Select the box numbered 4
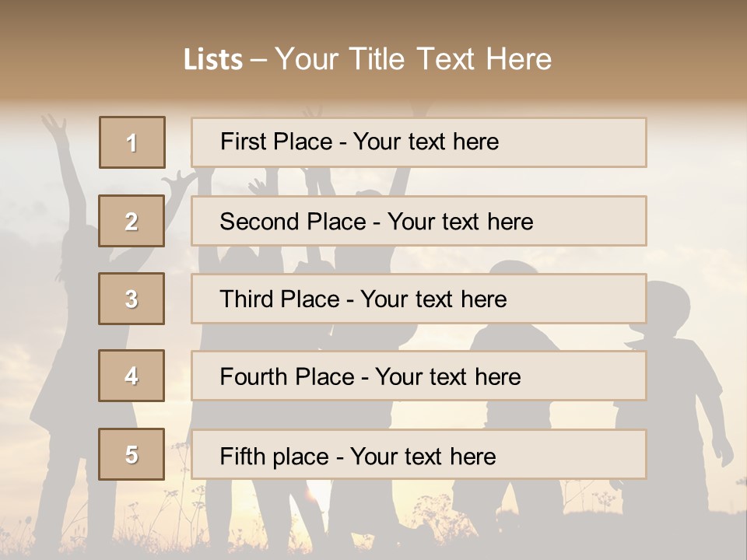The height and width of the screenshot is (560, 747). pos(132,376)
